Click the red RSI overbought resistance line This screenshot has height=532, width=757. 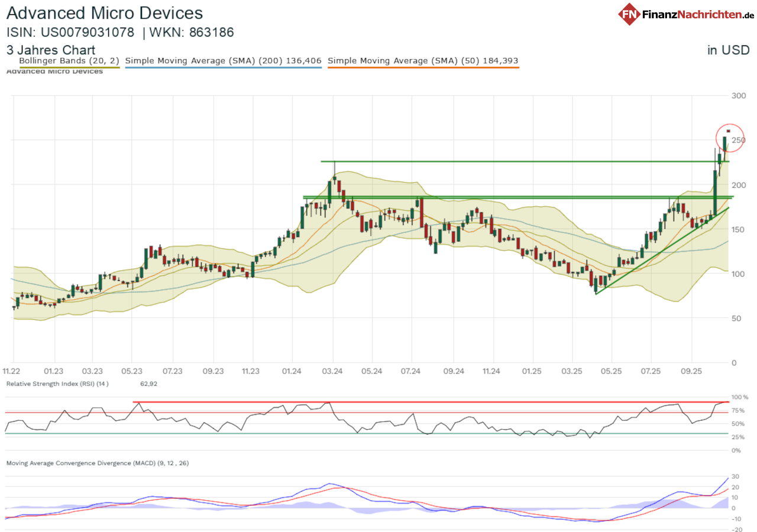pos(414,402)
